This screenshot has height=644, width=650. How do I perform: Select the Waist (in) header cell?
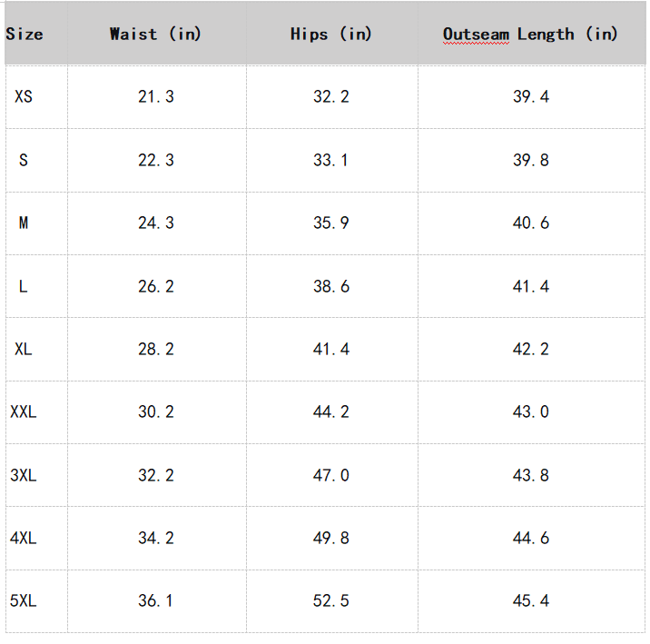tap(155, 35)
